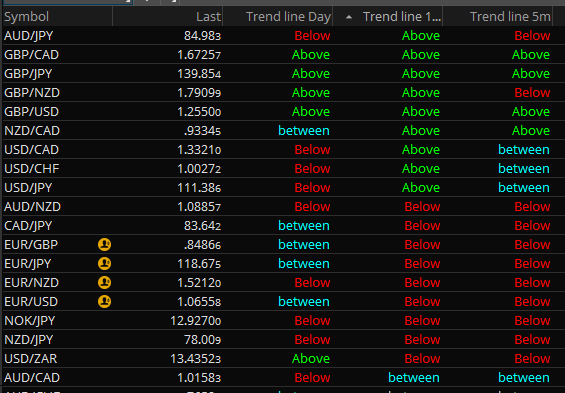Click EUR/USD Trend line Day 'between' cell

point(304,302)
